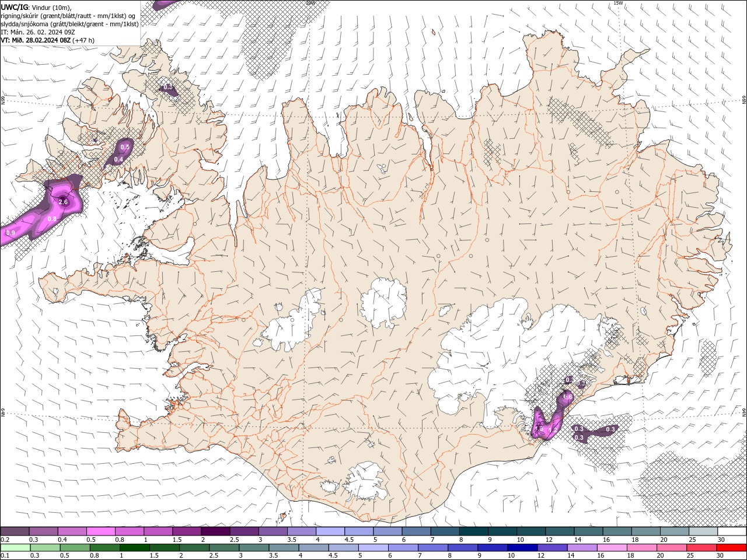Pick the pale green 0.1 swatch, bottom legend row

point(15,548)
